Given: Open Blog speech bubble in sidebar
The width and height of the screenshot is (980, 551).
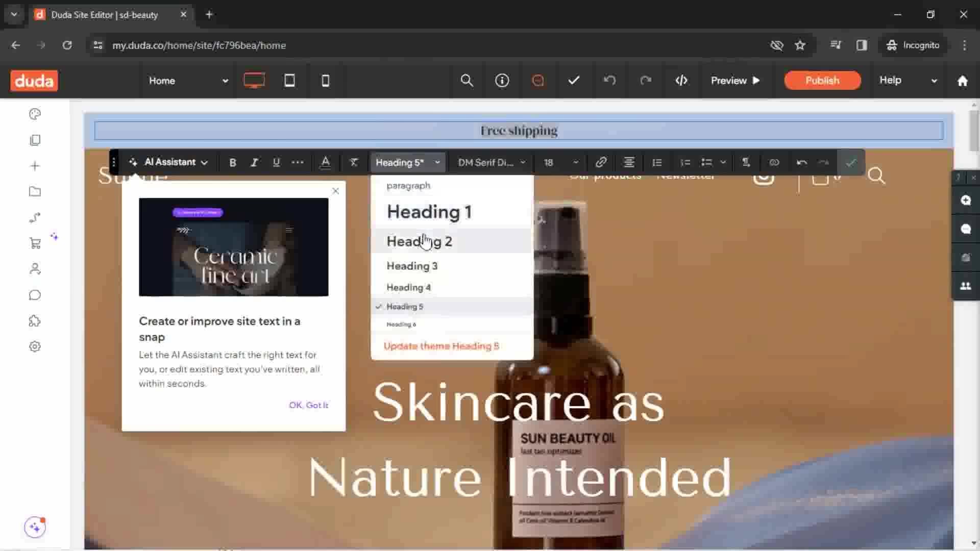Looking at the screenshot, I should point(35,295).
